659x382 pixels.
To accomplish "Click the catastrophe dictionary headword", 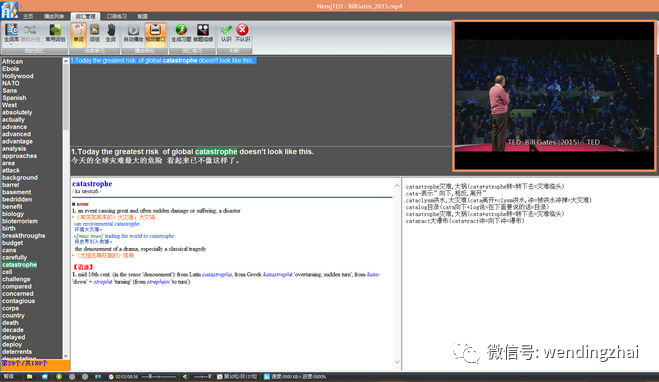I will tap(92, 184).
